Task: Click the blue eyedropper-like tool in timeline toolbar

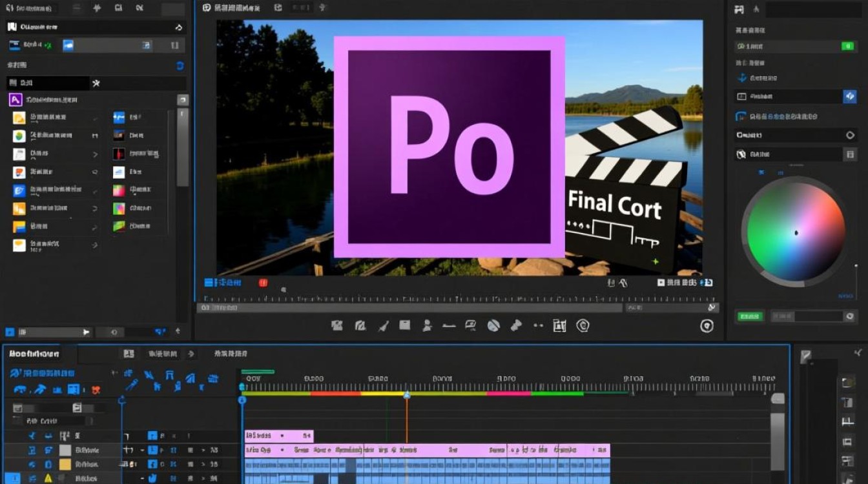Action: 132,385
